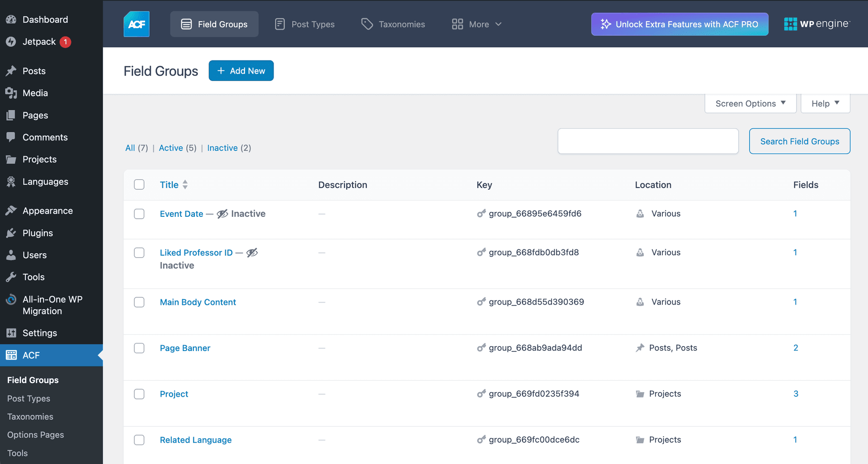Switch to the Post Types tab
This screenshot has height=464, width=868.
point(313,24)
